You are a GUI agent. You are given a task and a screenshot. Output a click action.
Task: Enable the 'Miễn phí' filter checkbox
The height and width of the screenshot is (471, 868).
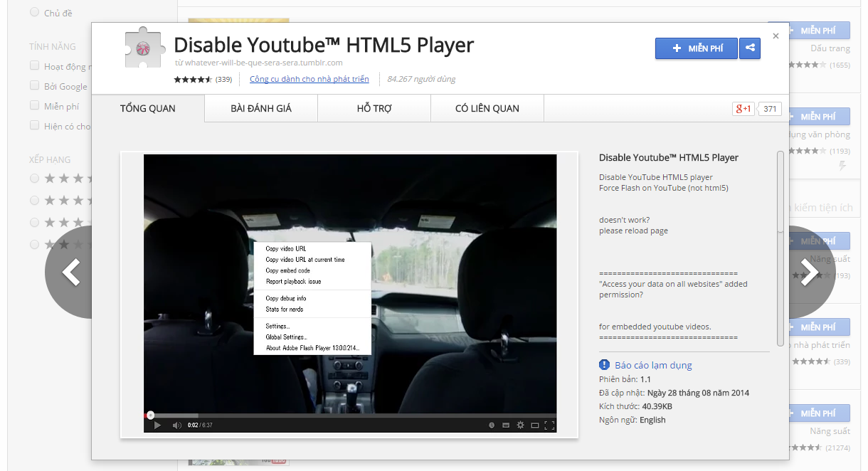34,106
